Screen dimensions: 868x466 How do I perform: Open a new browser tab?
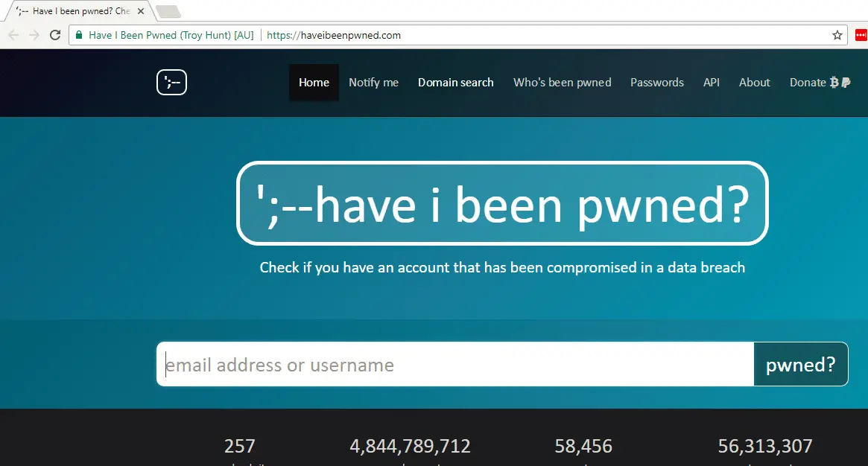pos(168,11)
